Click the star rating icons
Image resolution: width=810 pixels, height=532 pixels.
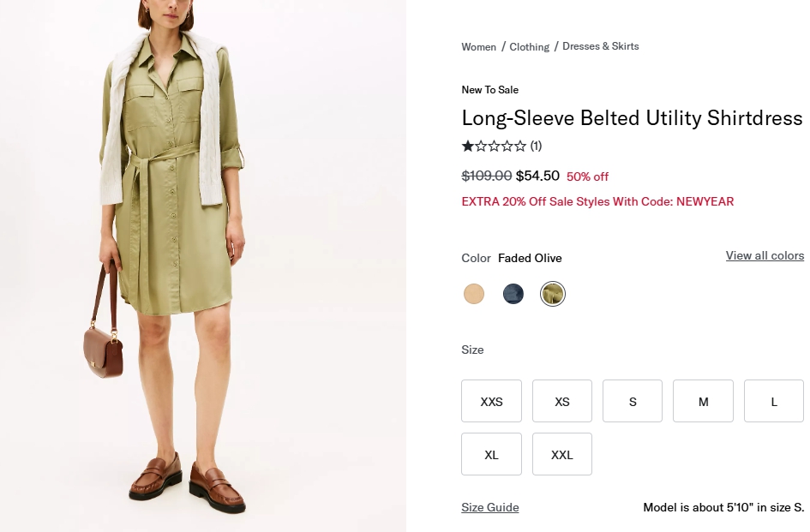[494, 146]
